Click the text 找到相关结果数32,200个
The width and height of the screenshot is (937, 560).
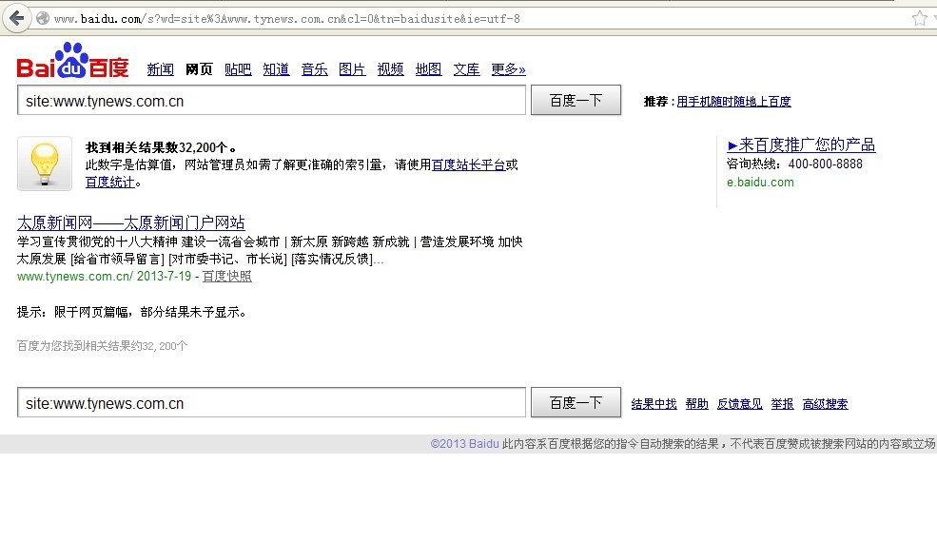[161, 147]
